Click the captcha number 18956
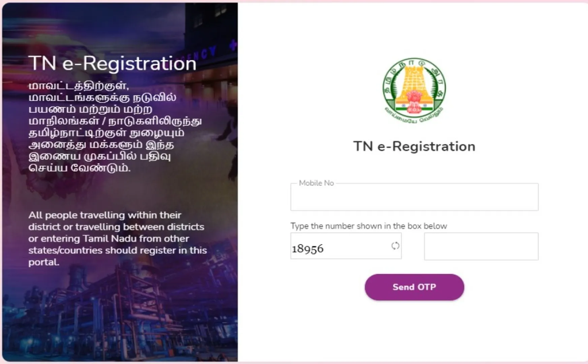This screenshot has height=364, width=588. (308, 249)
